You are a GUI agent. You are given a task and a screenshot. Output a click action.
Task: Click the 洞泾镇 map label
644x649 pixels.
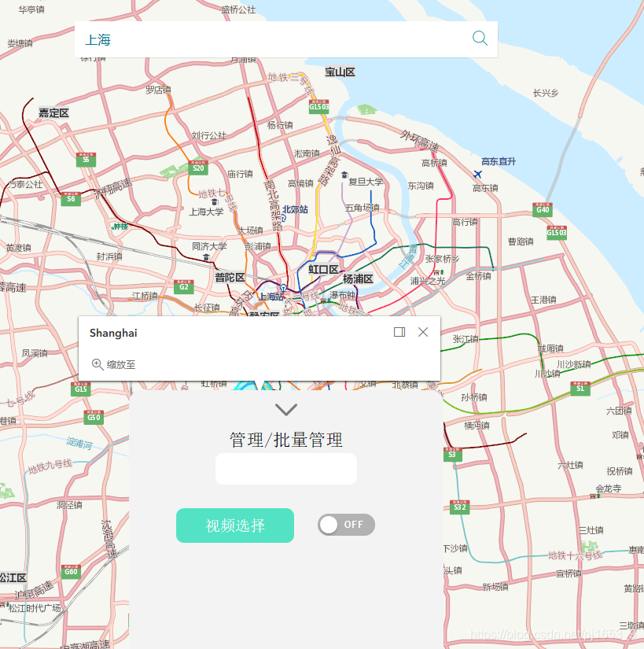(x=69, y=505)
